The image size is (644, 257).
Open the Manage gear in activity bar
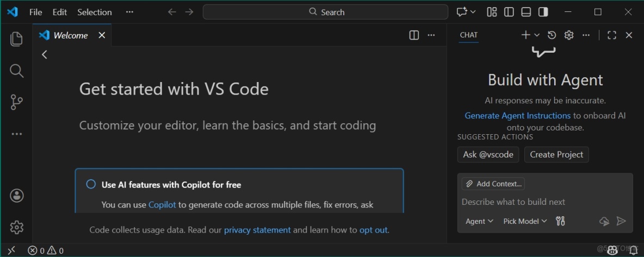pyautogui.click(x=16, y=227)
